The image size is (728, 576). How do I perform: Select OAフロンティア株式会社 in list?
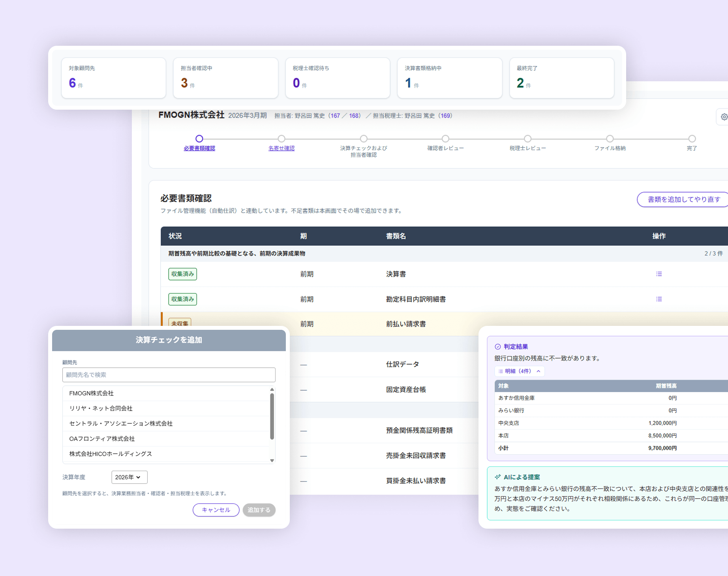(166, 439)
